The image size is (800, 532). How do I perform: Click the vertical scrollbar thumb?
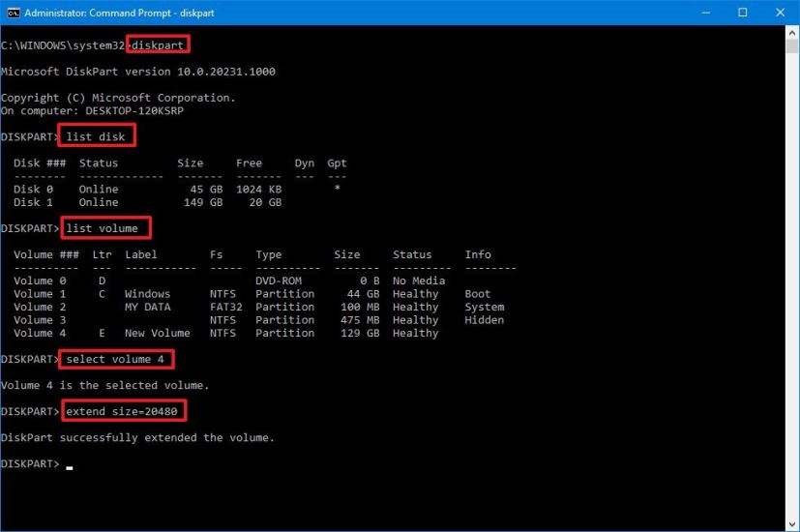click(x=792, y=46)
